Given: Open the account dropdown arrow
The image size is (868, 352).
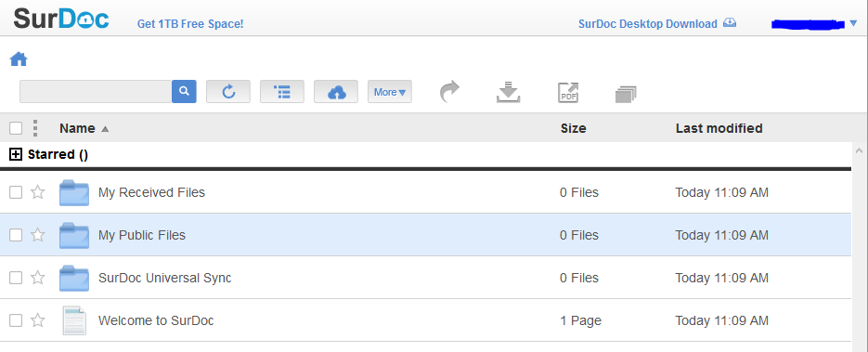Looking at the screenshot, I should click(853, 23).
